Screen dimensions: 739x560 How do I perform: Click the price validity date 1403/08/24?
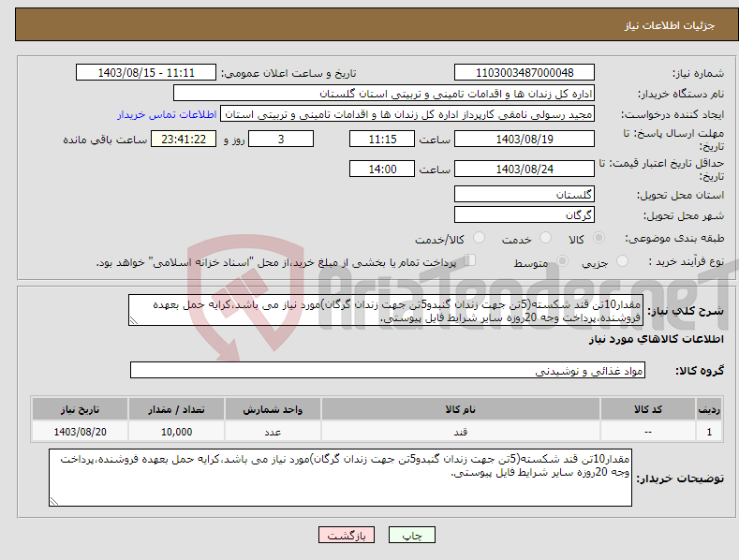coord(525,169)
